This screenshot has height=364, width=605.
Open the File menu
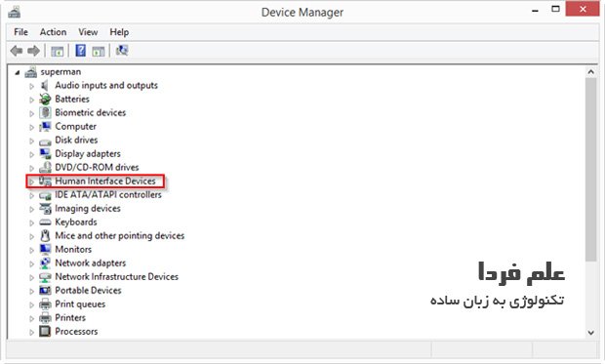[20, 32]
